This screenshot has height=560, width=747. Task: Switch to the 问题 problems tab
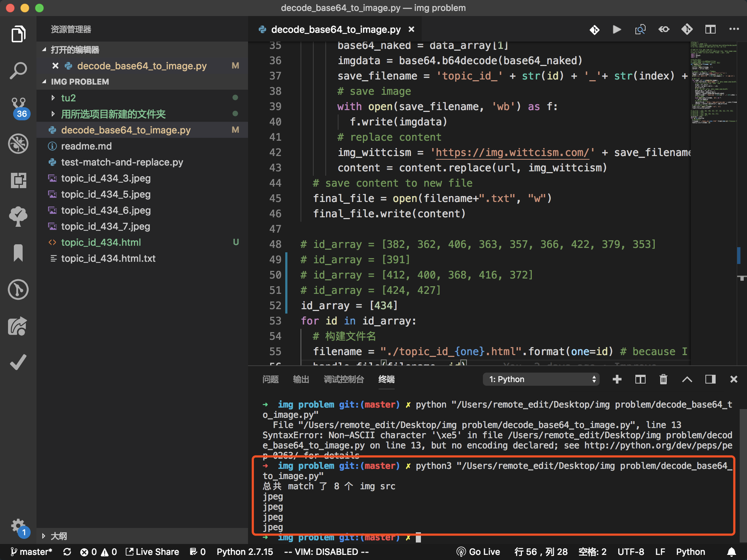[x=270, y=379]
